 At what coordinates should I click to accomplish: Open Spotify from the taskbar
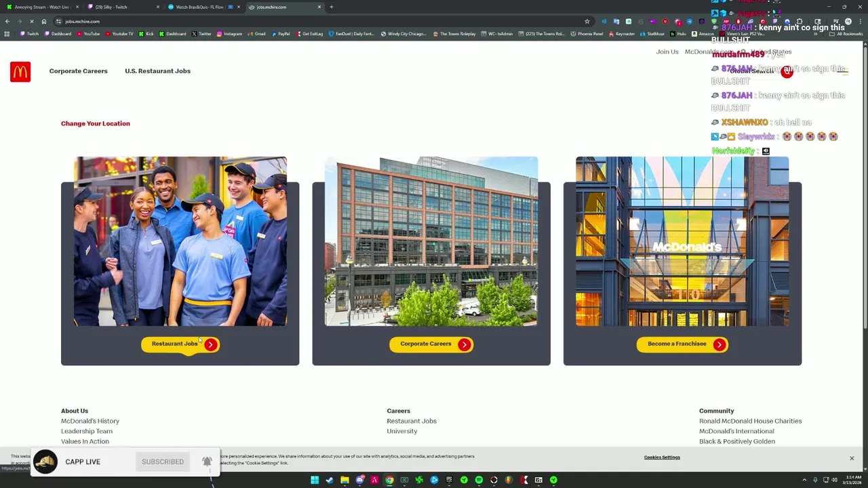[479, 480]
